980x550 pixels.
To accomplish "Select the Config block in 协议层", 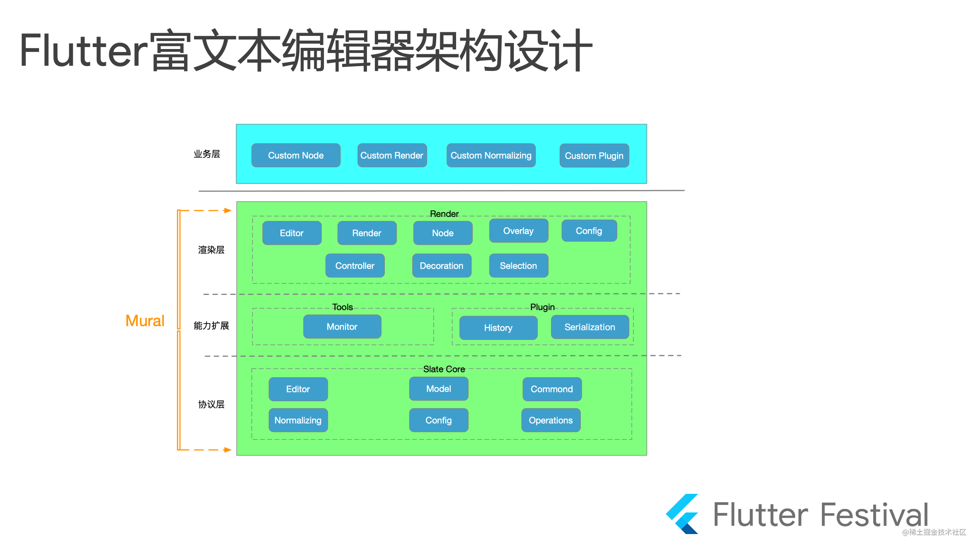I will pyautogui.click(x=439, y=419).
